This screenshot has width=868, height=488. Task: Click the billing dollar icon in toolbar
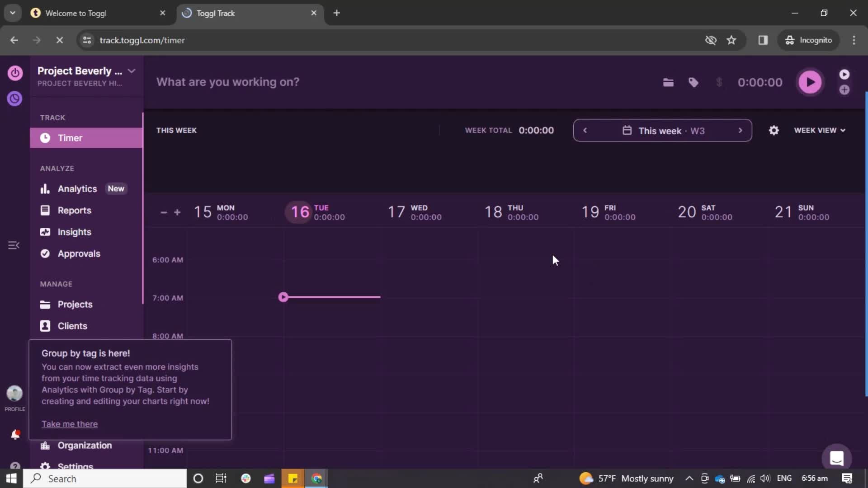[x=720, y=82]
